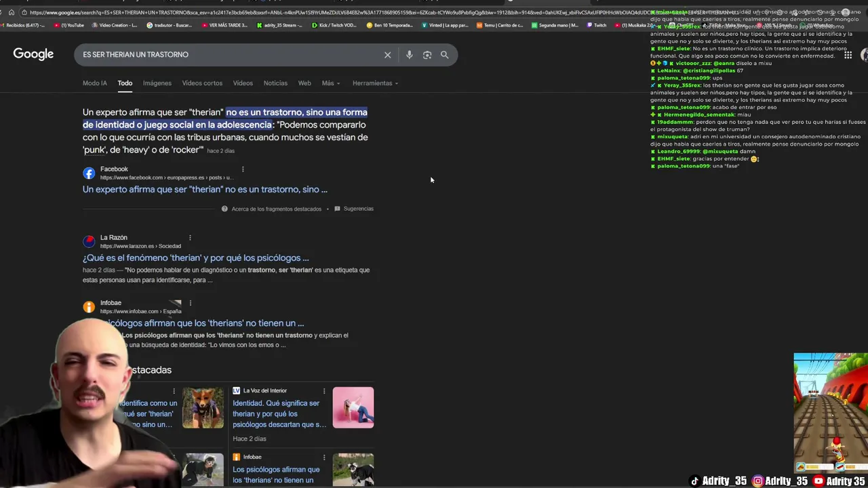Open Facebook link 'Un experto afirma que ser therian'
868x488 pixels.
pos(205,190)
